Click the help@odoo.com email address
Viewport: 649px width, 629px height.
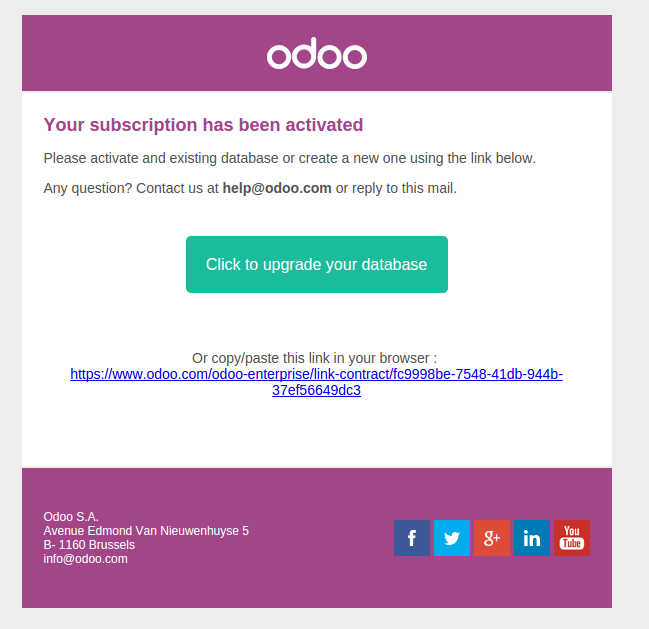(277, 188)
